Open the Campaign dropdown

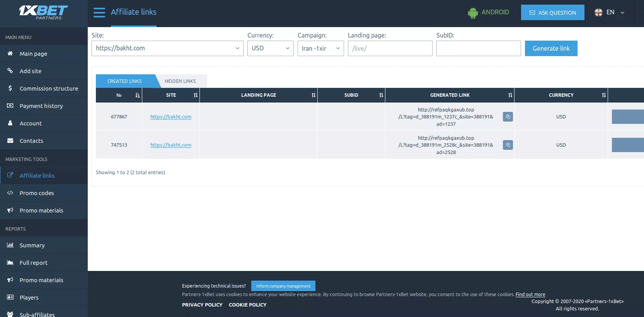[x=320, y=48]
